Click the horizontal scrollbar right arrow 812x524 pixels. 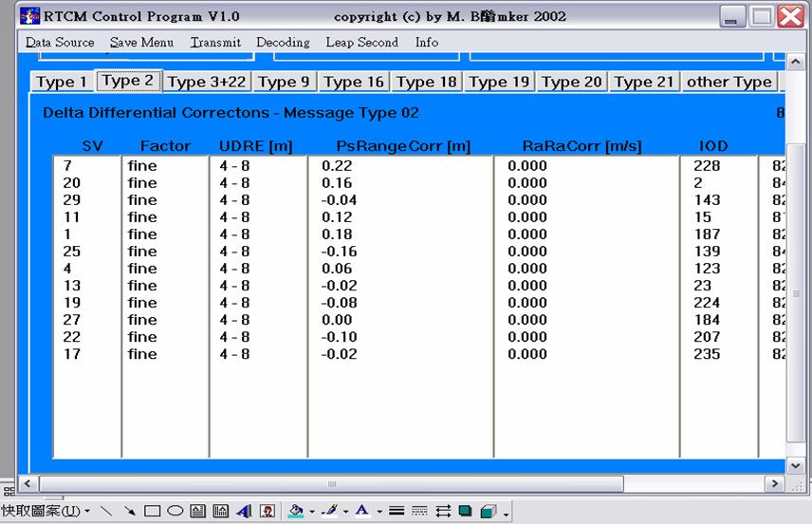point(774,483)
